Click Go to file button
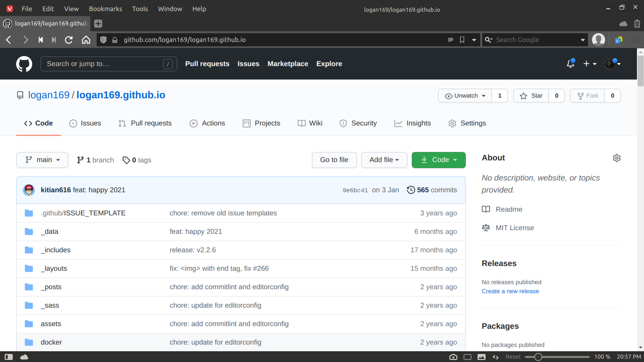Viewport: 644px width, 362px height. (334, 160)
